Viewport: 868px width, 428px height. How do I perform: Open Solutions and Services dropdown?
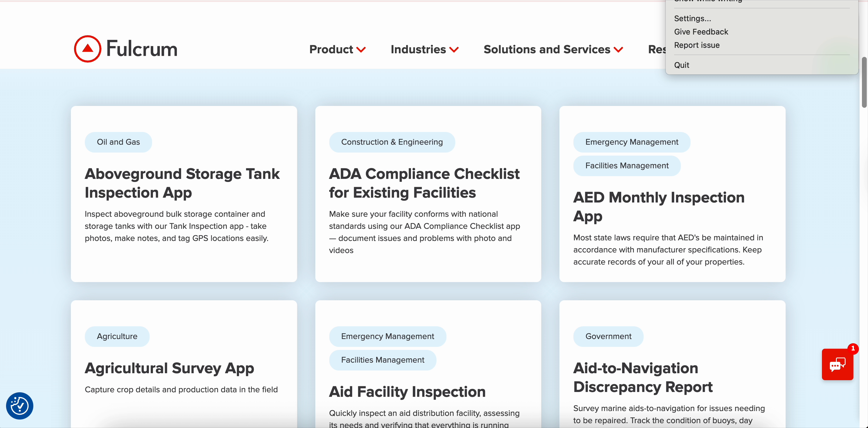coord(553,50)
